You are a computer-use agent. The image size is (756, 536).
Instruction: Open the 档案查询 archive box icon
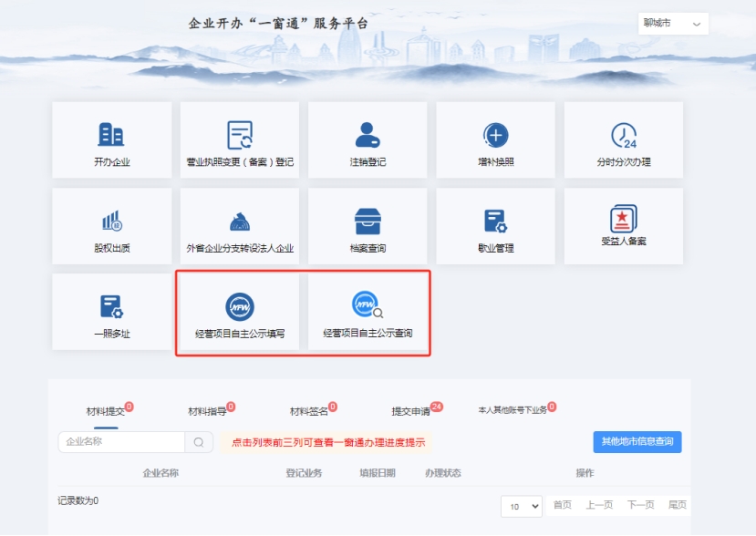point(368,222)
